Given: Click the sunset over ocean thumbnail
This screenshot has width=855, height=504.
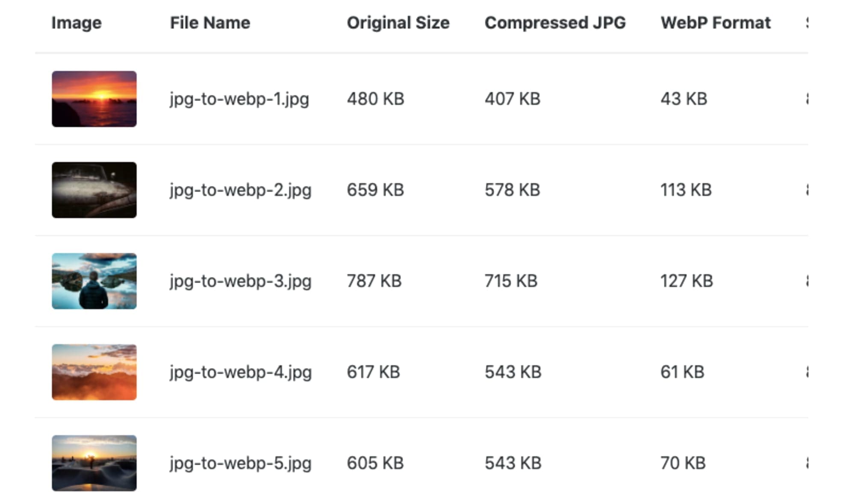Looking at the screenshot, I should click(x=94, y=99).
